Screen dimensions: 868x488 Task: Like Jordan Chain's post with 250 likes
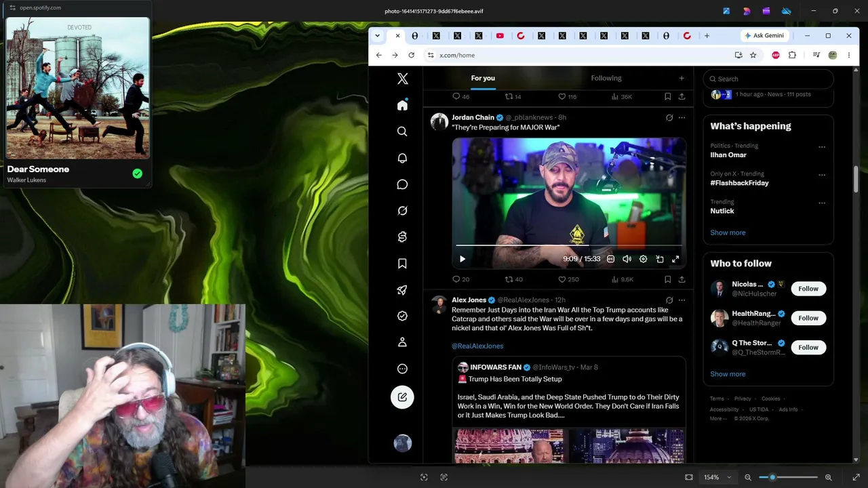point(568,279)
